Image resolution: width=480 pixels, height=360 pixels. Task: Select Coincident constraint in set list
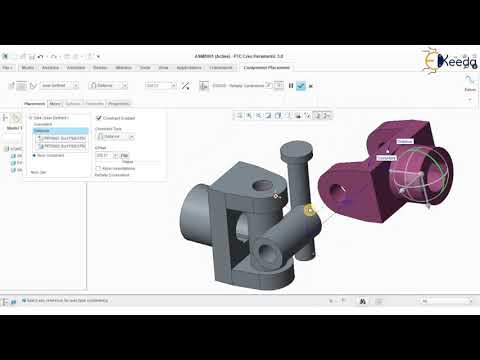[x=43, y=124]
